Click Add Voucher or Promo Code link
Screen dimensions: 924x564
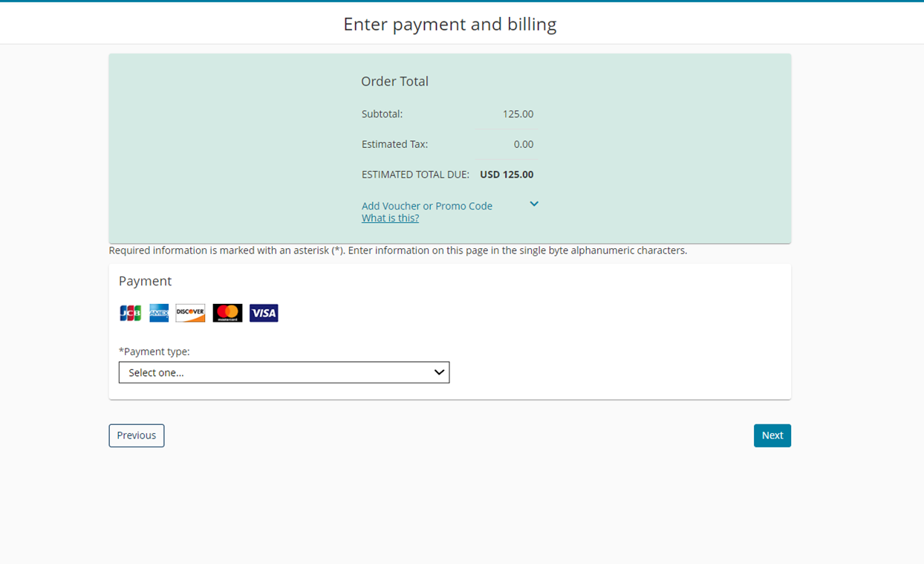[x=427, y=206]
